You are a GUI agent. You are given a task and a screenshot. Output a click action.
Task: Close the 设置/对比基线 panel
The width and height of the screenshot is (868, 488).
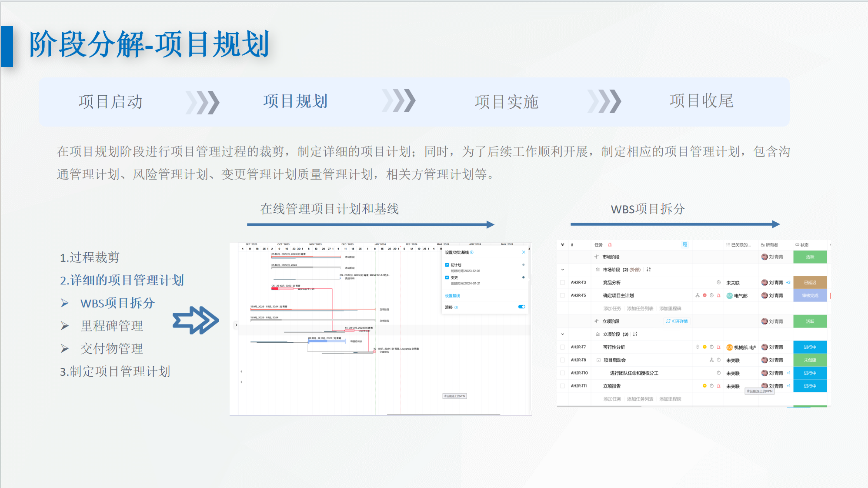coord(524,252)
